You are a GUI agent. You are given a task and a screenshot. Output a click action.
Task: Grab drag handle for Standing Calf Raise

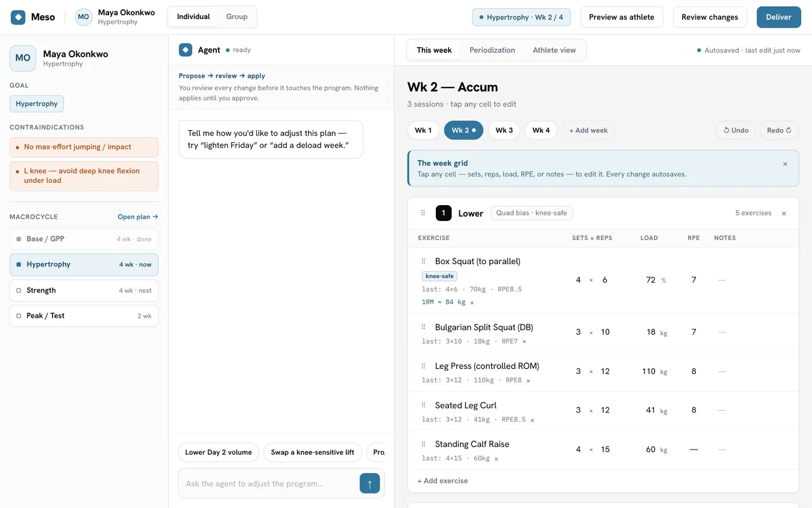pos(424,444)
